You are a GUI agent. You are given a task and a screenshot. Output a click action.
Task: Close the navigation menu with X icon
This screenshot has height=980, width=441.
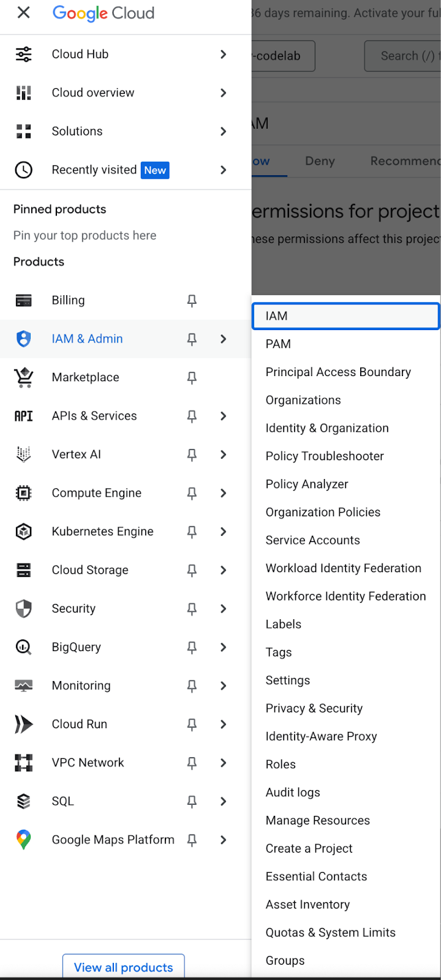pos(23,13)
